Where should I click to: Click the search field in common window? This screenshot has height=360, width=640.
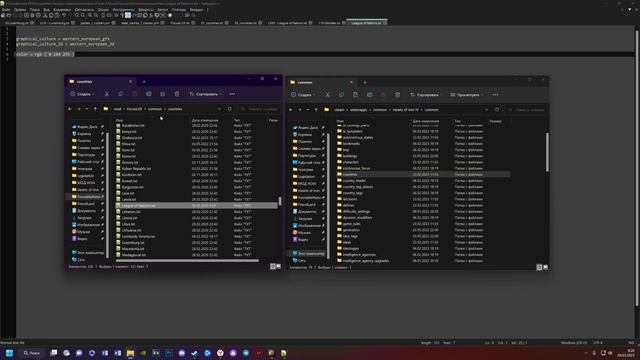point(527,110)
